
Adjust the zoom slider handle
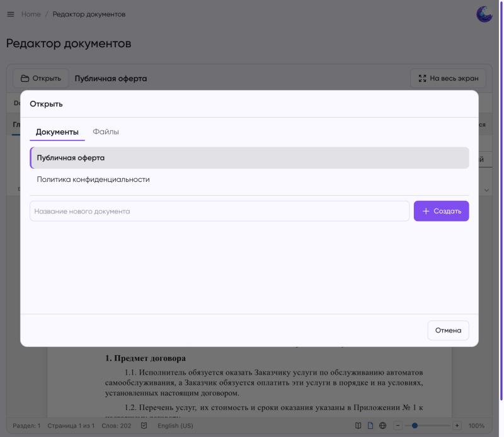tap(415, 426)
